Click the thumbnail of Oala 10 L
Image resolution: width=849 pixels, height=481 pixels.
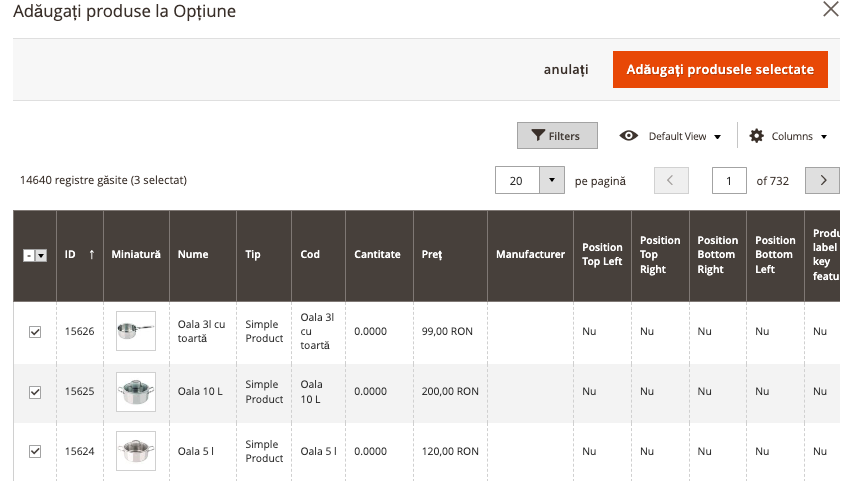click(x=136, y=392)
